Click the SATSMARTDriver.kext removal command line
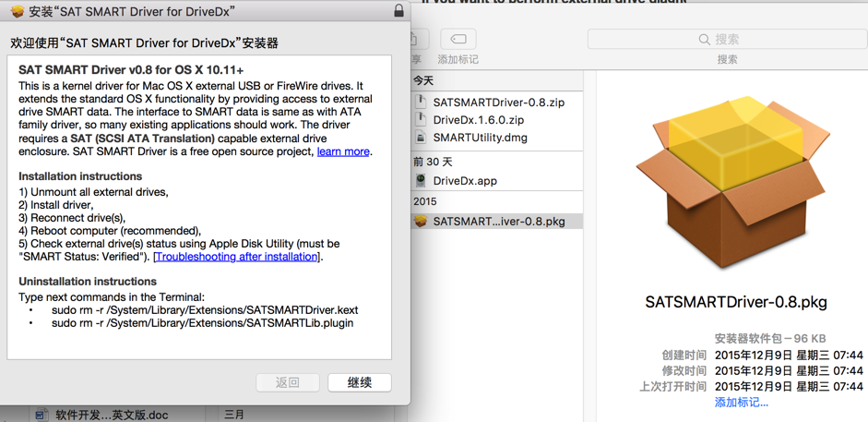This screenshot has width=868, height=422. point(205,309)
